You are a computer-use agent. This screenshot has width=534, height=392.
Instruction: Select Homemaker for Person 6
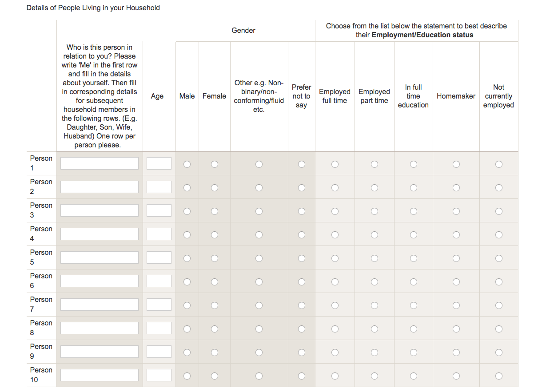(456, 282)
